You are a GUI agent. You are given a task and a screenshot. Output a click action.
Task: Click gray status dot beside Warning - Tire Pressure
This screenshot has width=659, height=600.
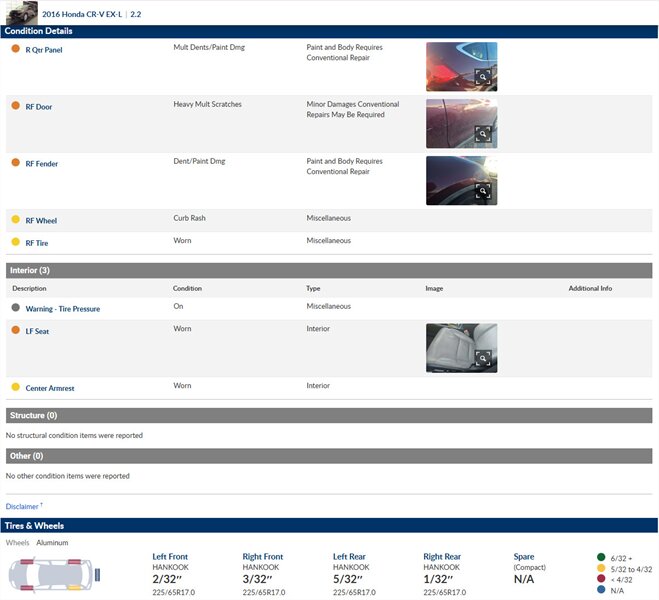point(15,308)
